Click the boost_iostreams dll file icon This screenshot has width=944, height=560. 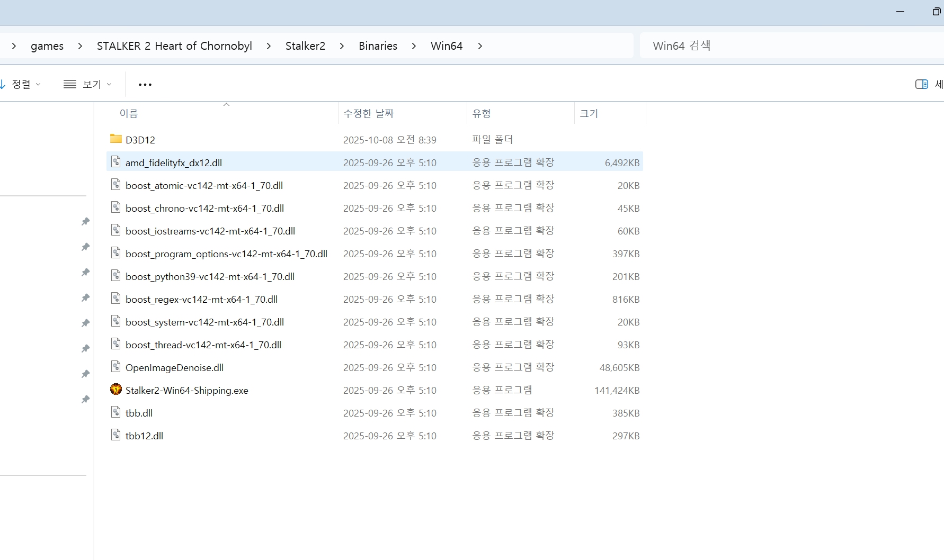pyautogui.click(x=115, y=230)
